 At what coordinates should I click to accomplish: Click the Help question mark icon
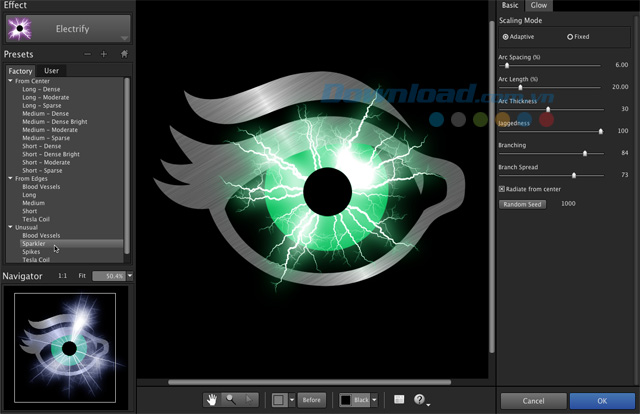tap(420, 400)
